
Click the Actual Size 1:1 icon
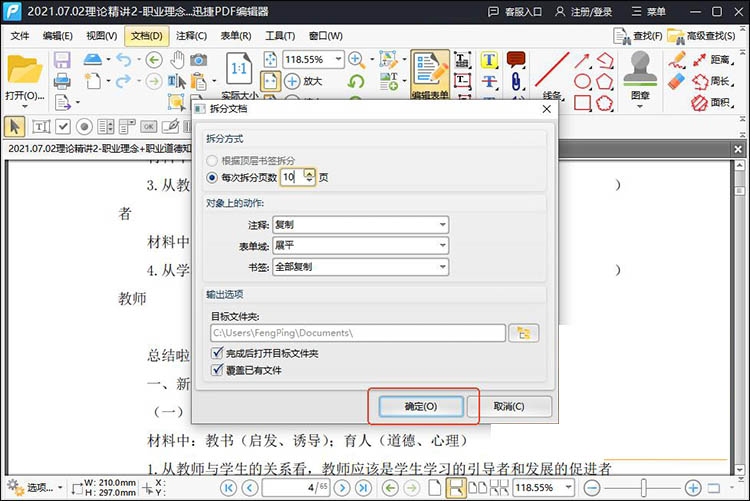(239, 70)
